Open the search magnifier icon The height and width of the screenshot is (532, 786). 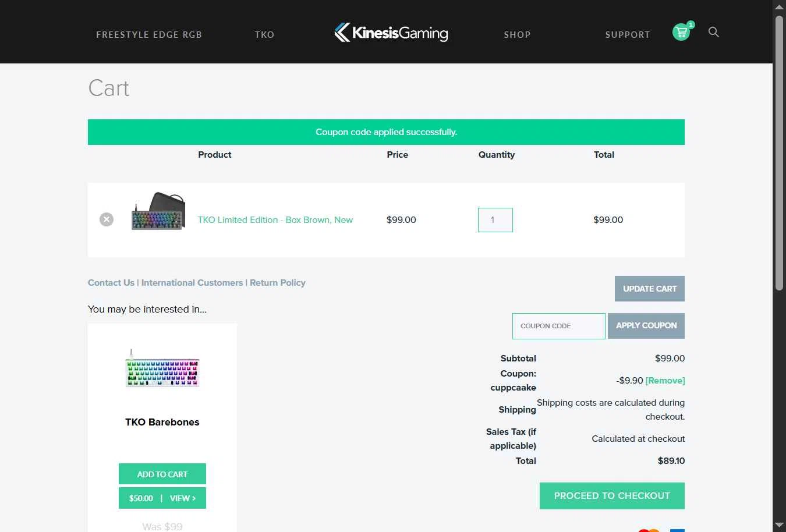click(x=714, y=32)
